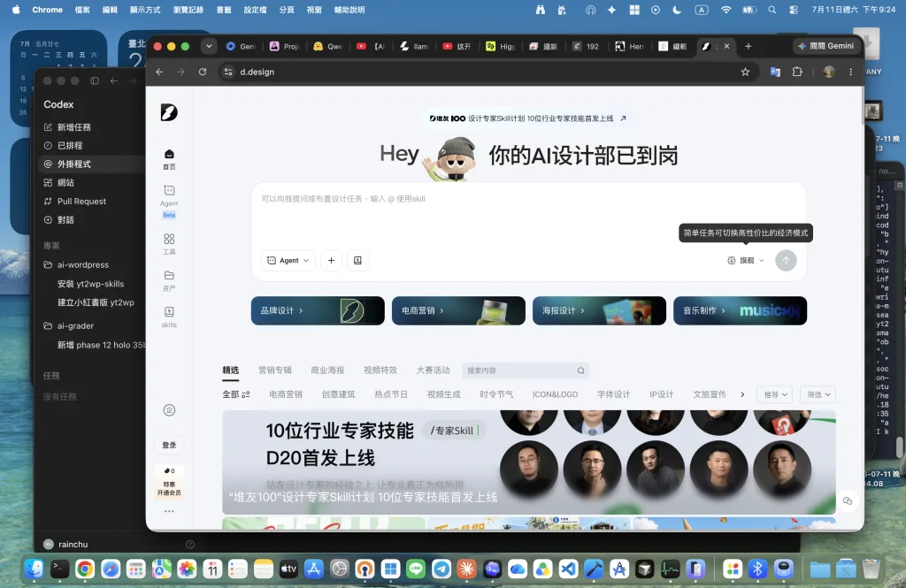Viewport: 906px width, 588px height.
Task: Open Finder from the Dock
Action: click(35, 569)
